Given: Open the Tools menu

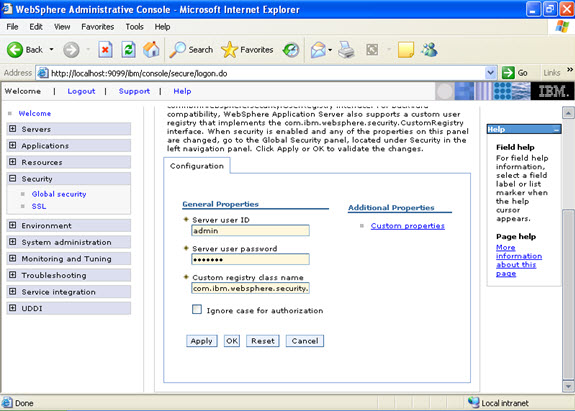Looking at the screenshot, I should pos(134,27).
